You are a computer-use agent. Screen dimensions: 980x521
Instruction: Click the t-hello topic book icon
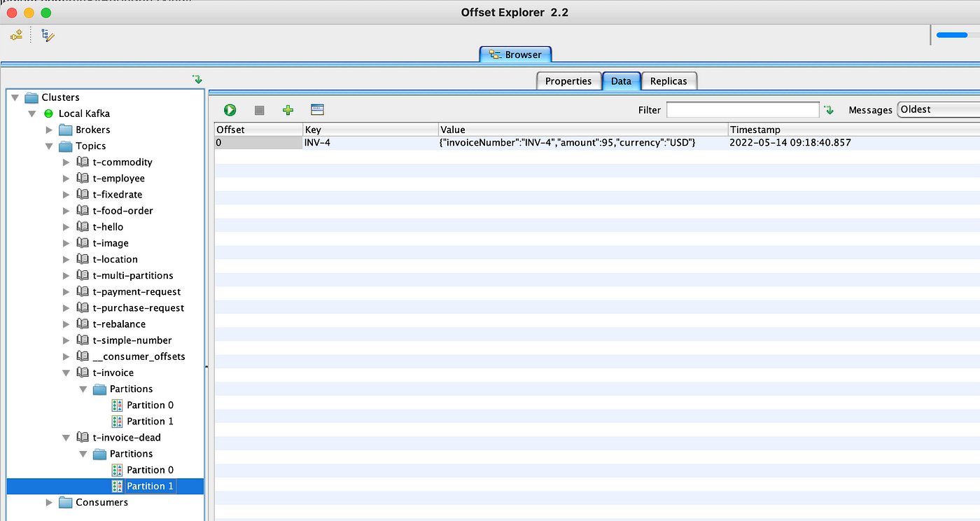(83, 227)
